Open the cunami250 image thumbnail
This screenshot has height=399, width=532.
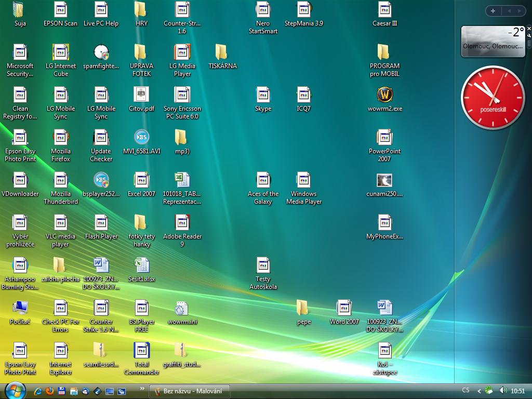coord(384,181)
